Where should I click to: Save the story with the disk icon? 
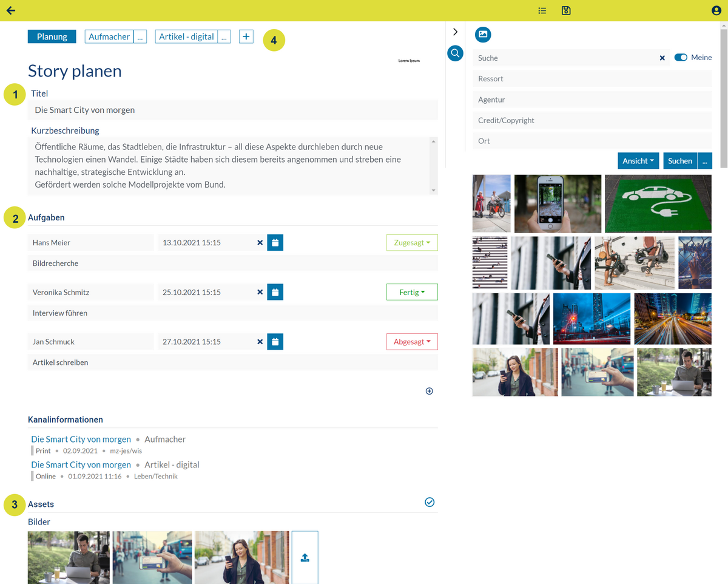pyautogui.click(x=566, y=10)
